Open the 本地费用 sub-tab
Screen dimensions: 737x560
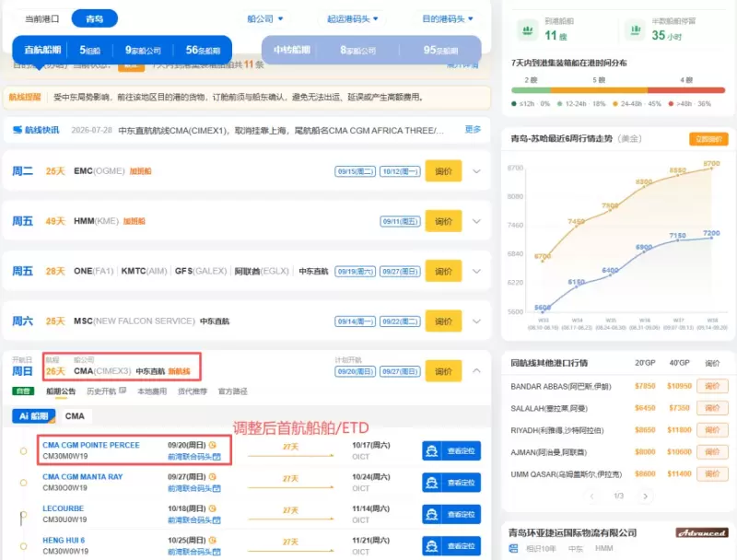[152, 391]
